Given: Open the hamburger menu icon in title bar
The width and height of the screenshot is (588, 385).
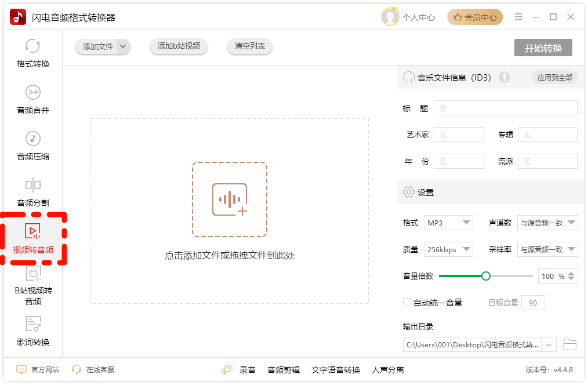Looking at the screenshot, I should click(518, 17).
